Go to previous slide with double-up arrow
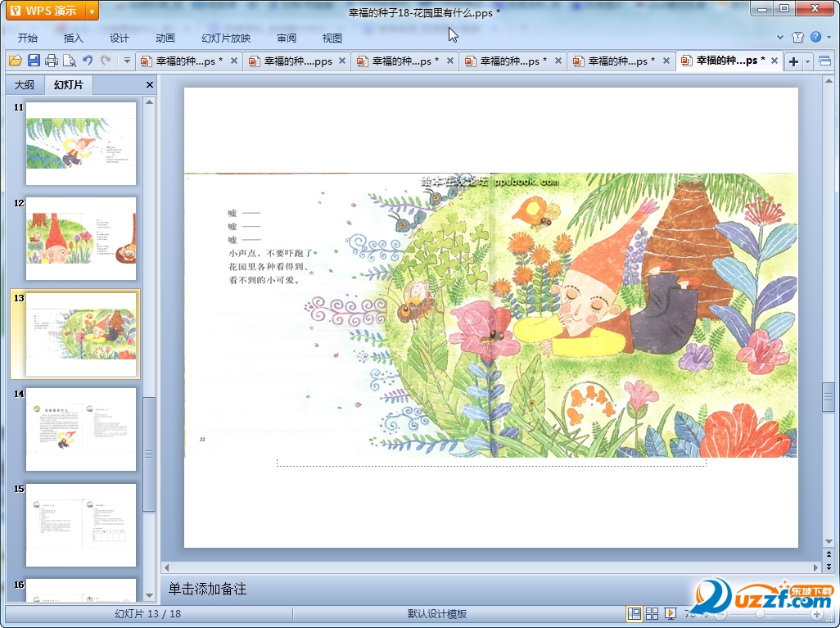The height and width of the screenshot is (628, 840). 829,554
